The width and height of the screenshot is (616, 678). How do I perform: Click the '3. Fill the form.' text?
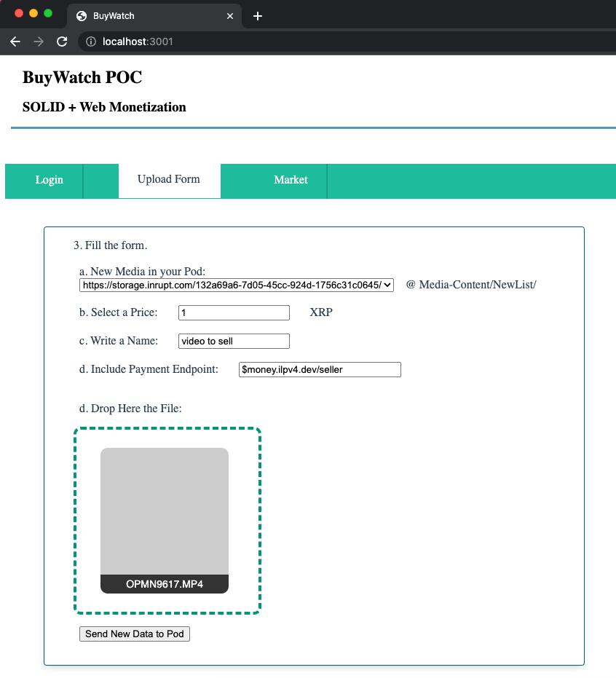(x=110, y=245)
